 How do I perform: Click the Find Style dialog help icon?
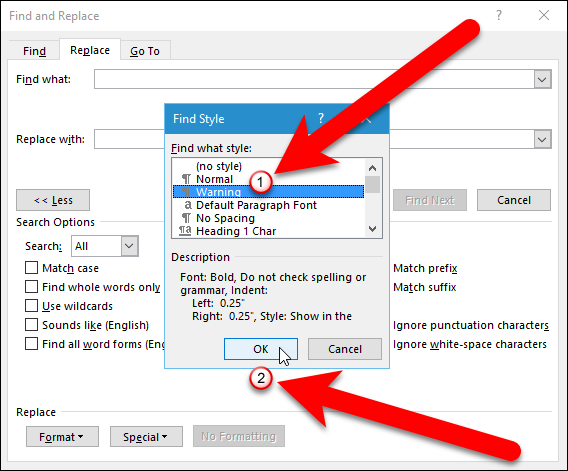[321, 118]
